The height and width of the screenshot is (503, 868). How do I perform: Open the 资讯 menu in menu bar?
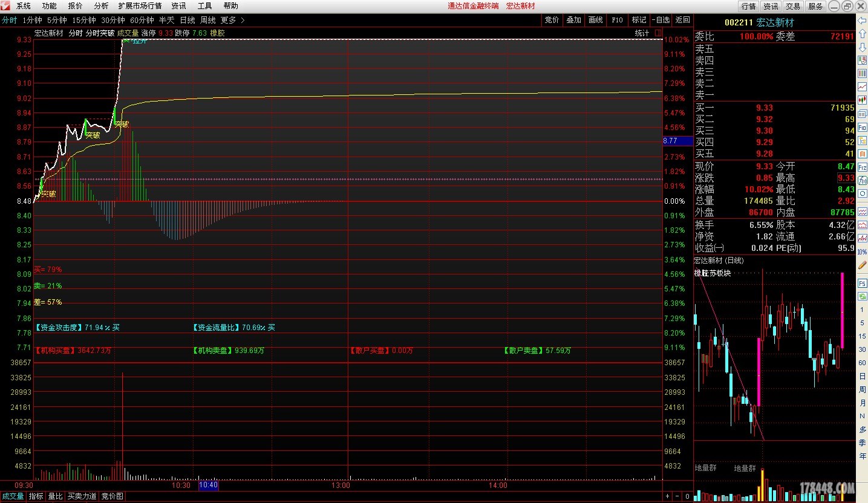point(178,6)
